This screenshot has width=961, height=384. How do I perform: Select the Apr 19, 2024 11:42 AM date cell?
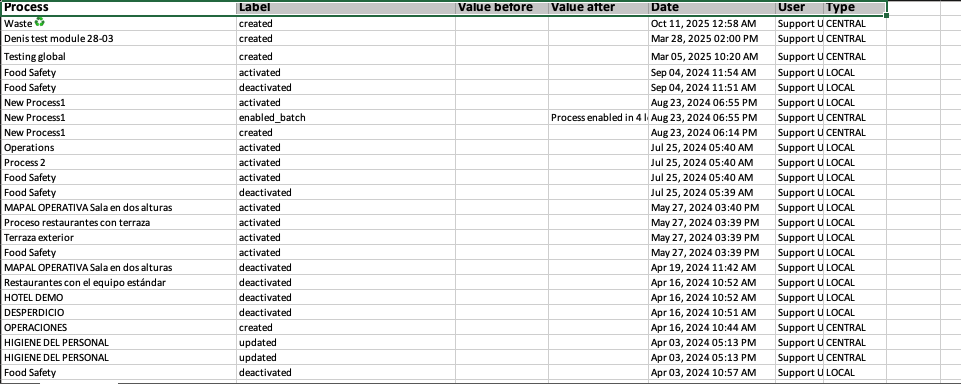tap(712, 268)
